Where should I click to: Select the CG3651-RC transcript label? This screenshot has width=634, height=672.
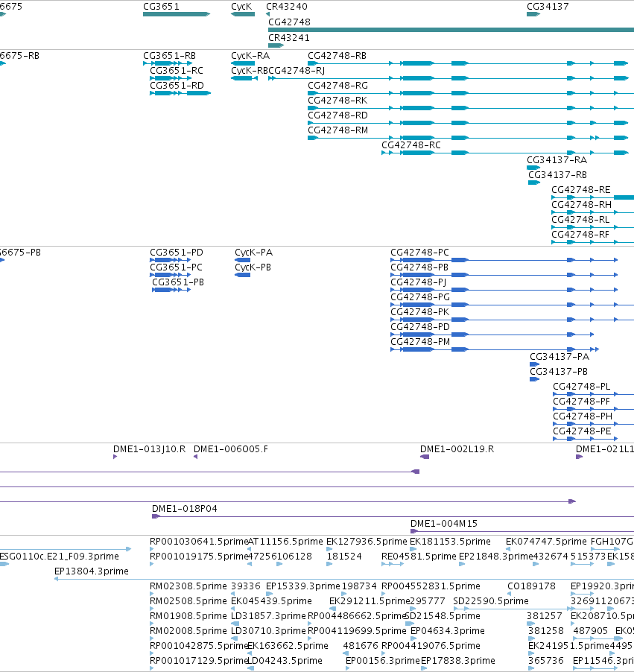pyautogui.click(x=177, y=70)
